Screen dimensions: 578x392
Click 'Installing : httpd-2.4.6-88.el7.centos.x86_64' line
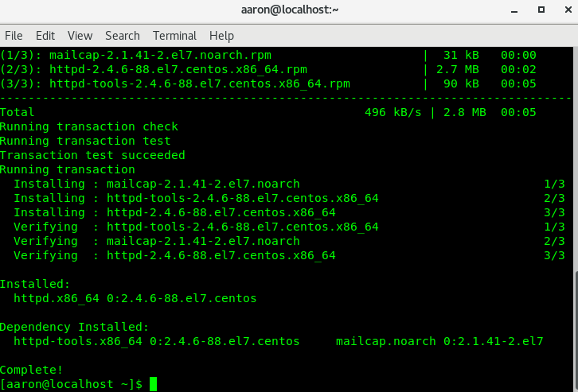(174, 212)
